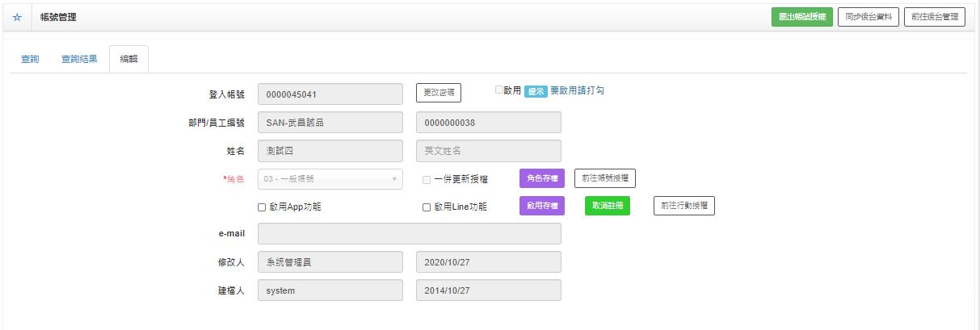The width and height of the screenshot is (980, 330).
Task: Click the name field 測試四
Action: (x=330, y=151)
